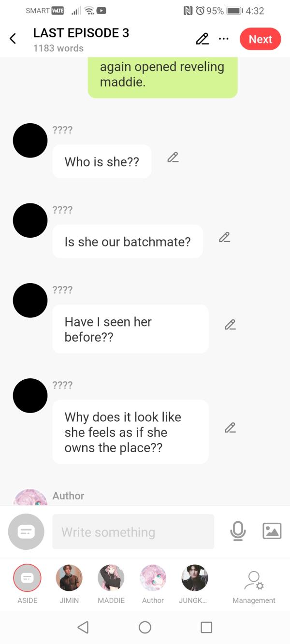Screen dimensions: 290x644
Task: Edit the "Is she our batchmate?" message
Action: [224, 237]
